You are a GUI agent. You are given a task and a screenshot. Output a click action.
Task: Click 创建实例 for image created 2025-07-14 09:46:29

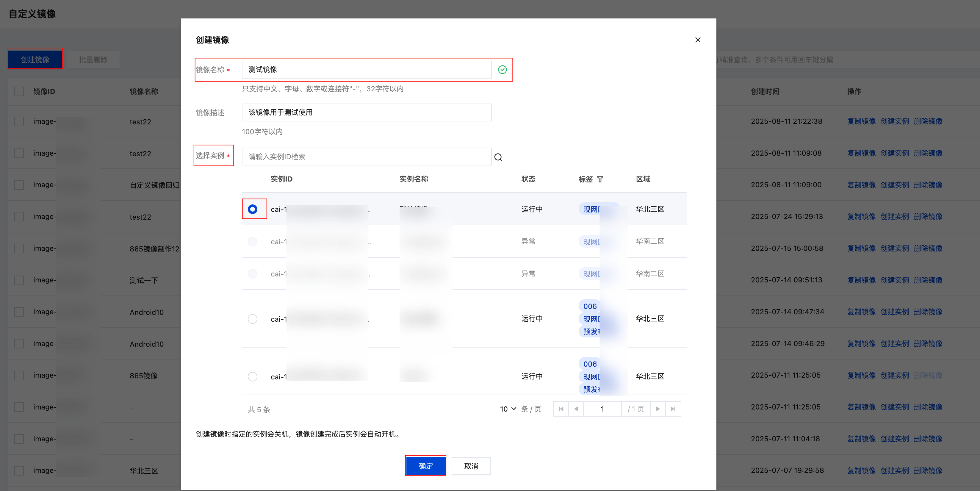click(895, 344)
